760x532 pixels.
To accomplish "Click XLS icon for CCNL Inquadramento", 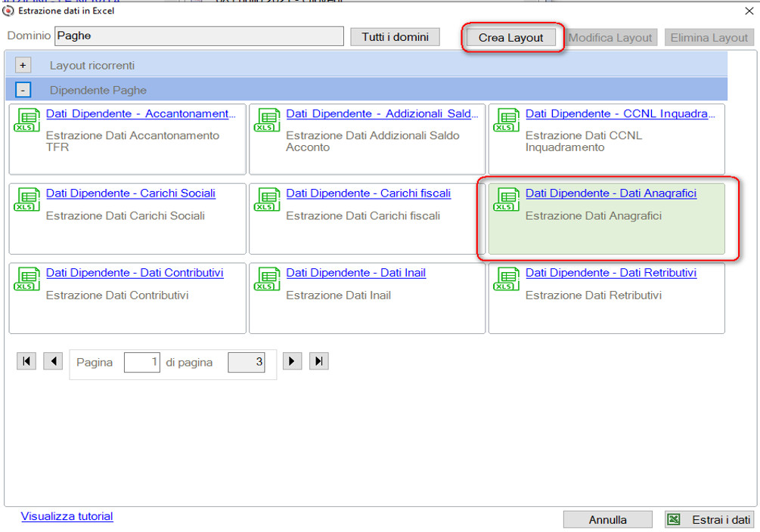I will tap(506, 120).
